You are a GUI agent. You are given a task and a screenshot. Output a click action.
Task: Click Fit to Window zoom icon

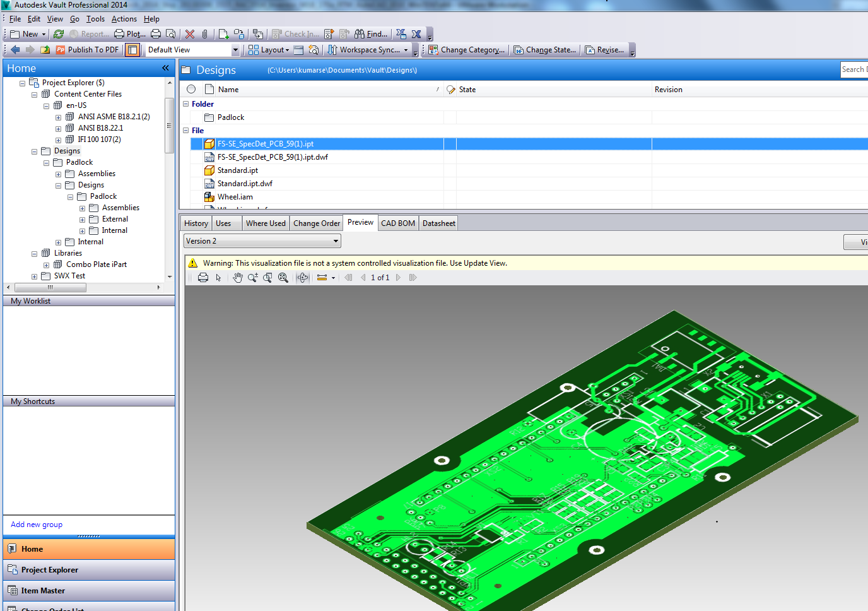tap(283, 277)
